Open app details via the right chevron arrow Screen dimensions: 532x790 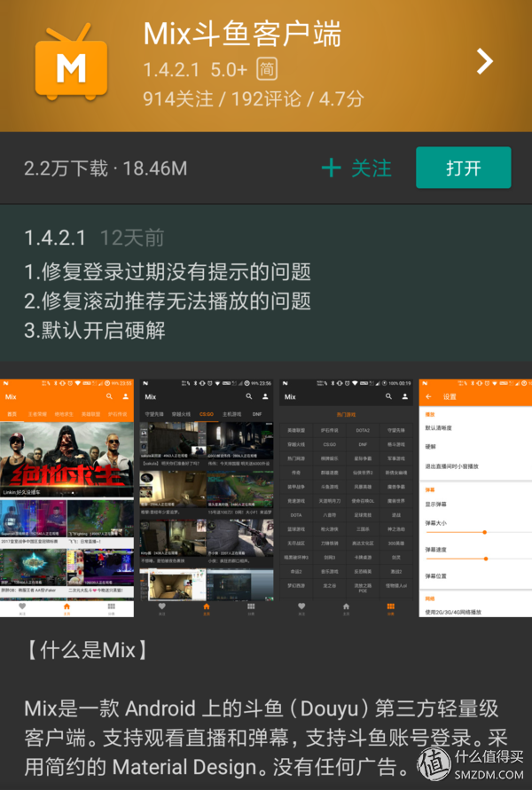[485, 61]
